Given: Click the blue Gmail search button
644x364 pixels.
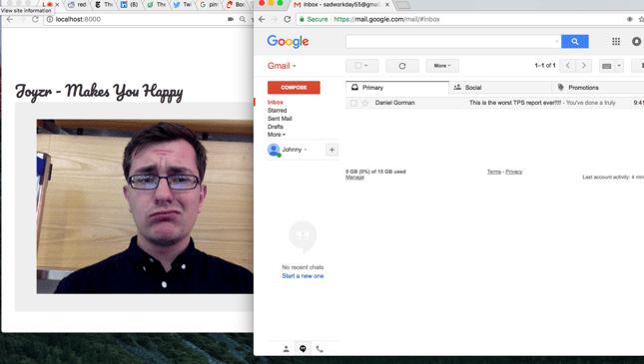Looking at the screenshot, I should tap(574, 42).
